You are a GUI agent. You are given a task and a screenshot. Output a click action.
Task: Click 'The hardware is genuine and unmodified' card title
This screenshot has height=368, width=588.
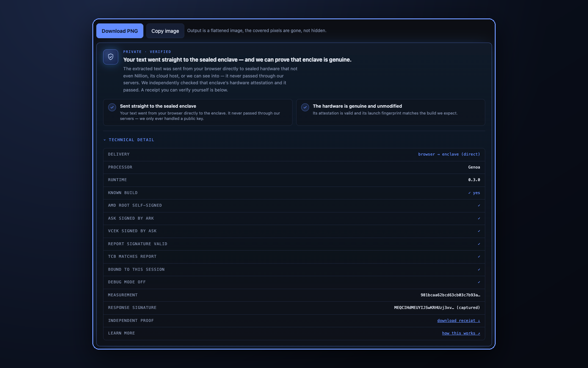(357, 106)
